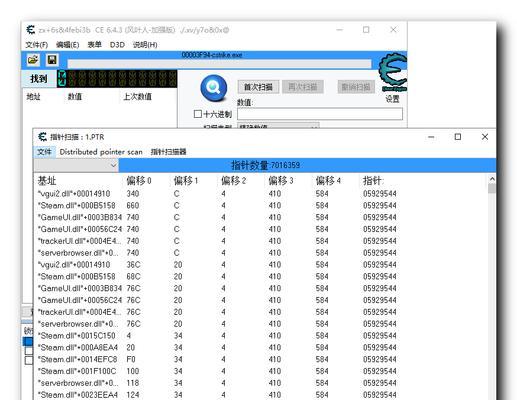
Task: Open the D3D menu
Action: click(x=117, y=45)
